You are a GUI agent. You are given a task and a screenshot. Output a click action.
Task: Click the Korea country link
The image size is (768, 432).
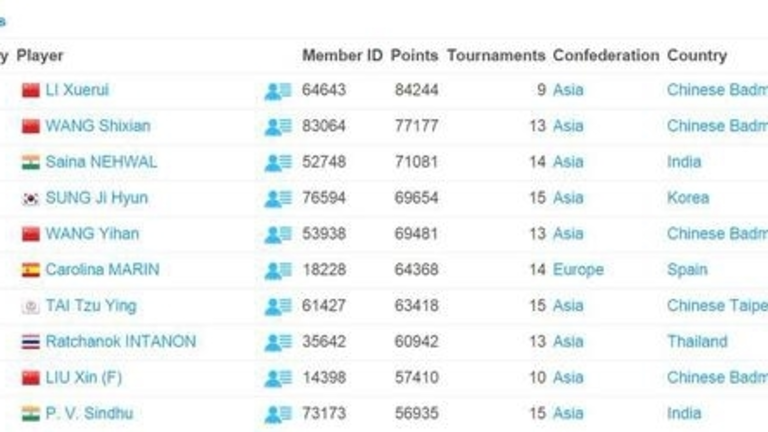[x=687, y=198]
